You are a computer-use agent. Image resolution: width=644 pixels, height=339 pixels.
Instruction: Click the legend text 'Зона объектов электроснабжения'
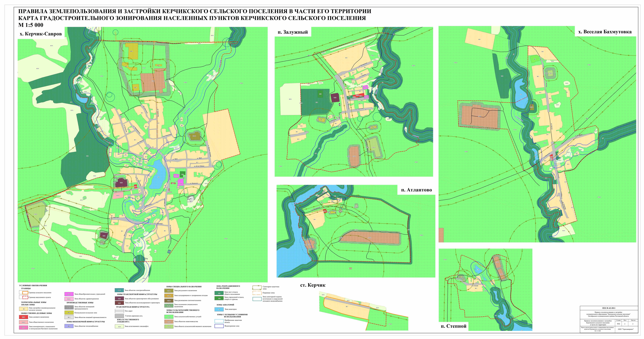pyautogui.click(x=137, y=290)
